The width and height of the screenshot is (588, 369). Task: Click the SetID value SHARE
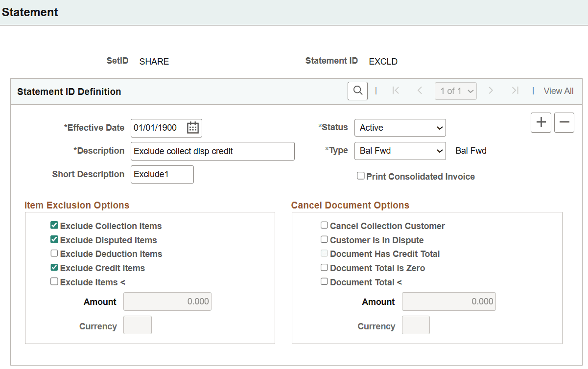[x=154, y=62]
